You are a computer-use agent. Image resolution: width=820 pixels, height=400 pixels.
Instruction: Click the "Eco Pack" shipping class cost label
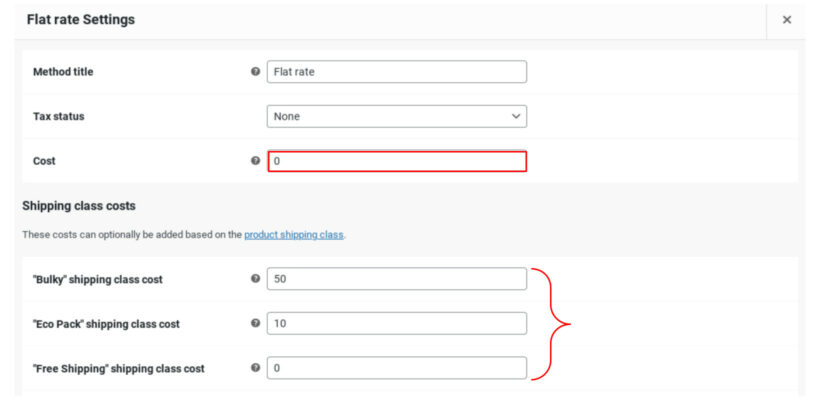[106, 324]
